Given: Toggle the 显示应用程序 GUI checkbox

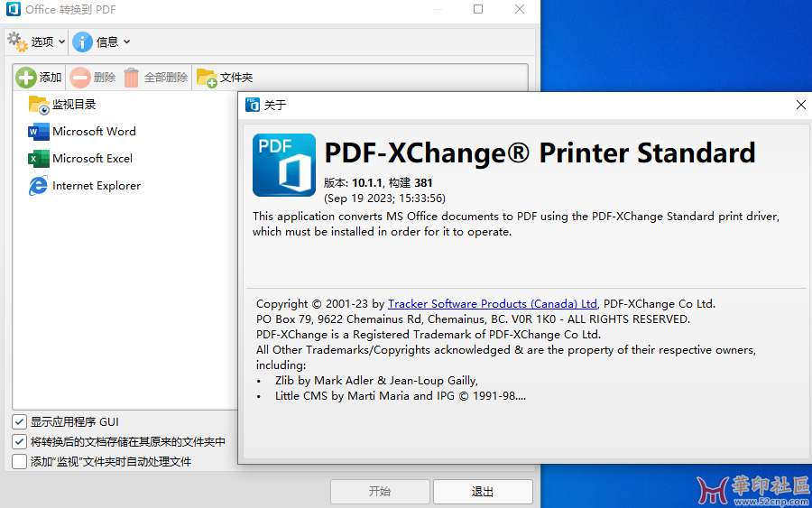Looking at the screenshot, I should [x=19, y=421].
